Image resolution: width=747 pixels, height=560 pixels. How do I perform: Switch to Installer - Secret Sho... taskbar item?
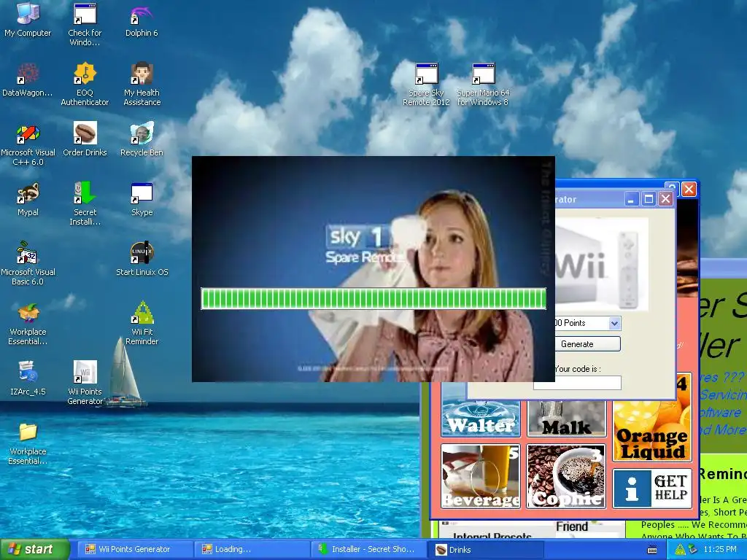coord(369,550)
